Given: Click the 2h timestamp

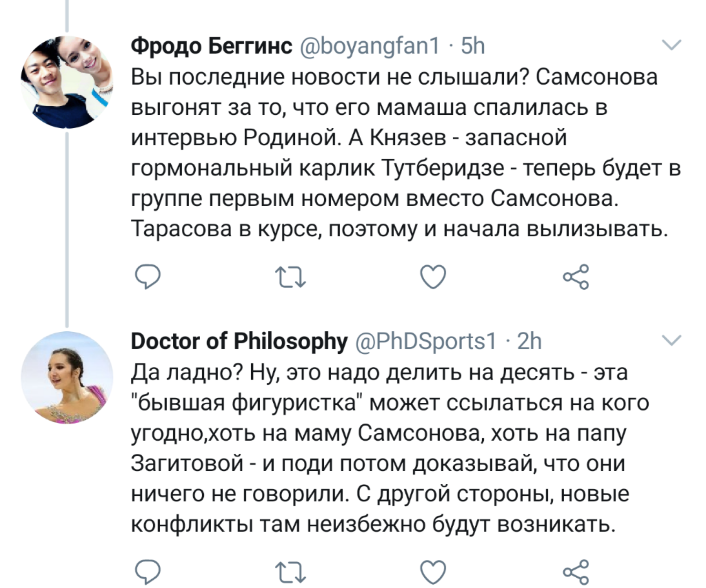Looking at the screenshot, I should [x=529, y=341].
